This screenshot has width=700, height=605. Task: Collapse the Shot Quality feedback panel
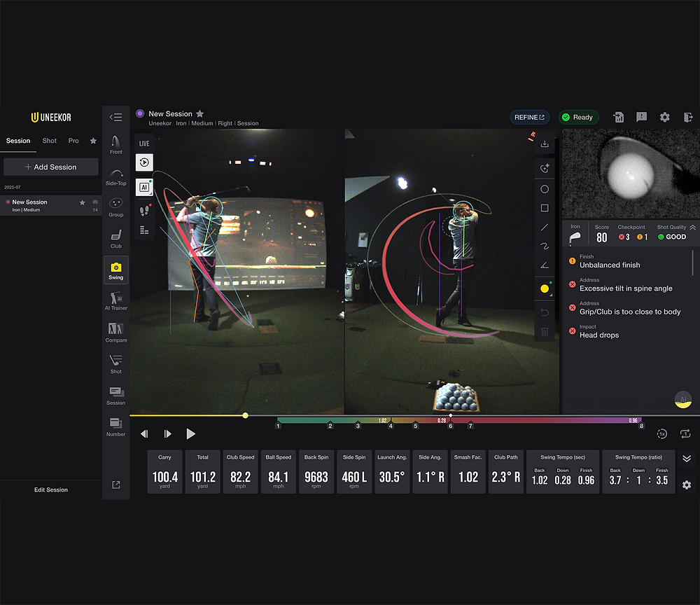click(x=692, y=227)
